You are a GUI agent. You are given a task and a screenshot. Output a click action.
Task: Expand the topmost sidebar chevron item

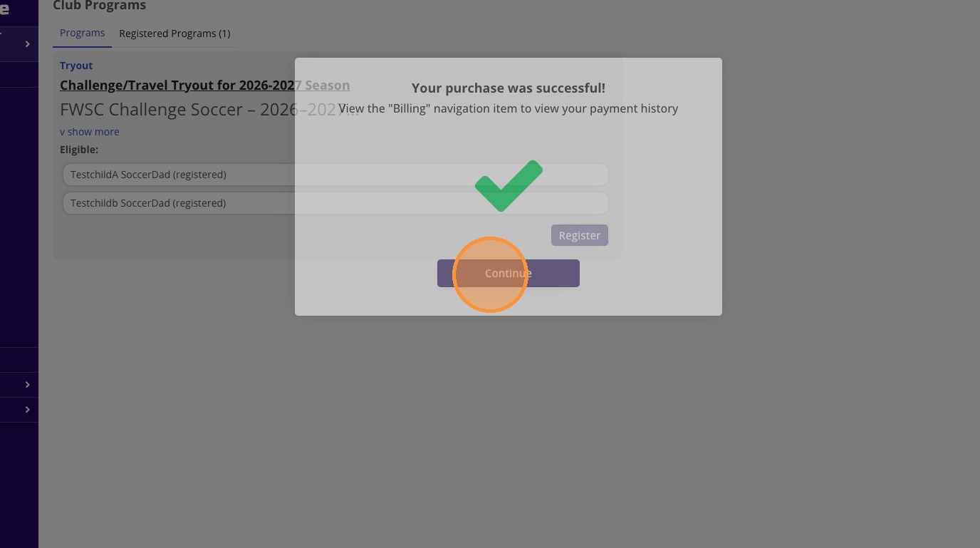click(x=27, y=44)
